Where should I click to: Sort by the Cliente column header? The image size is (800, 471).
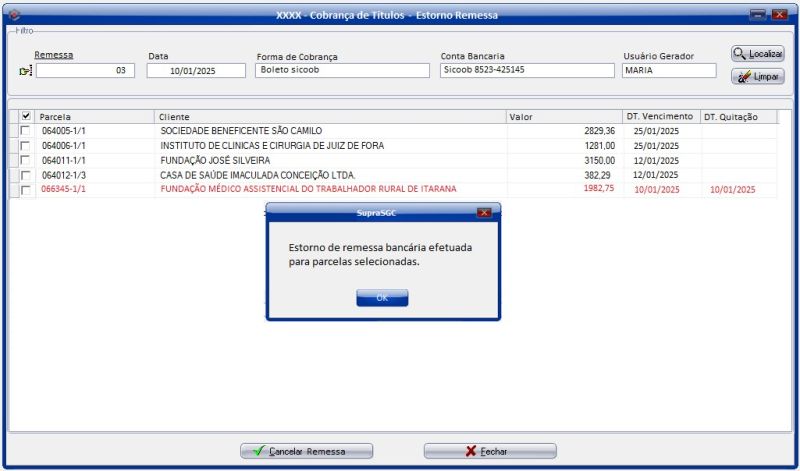pyautogui.click(x=331, y=117)
